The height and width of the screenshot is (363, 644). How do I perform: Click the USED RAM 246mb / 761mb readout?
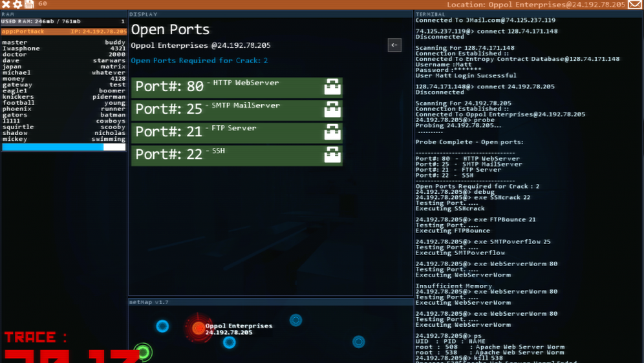click(x=41, y=21)
